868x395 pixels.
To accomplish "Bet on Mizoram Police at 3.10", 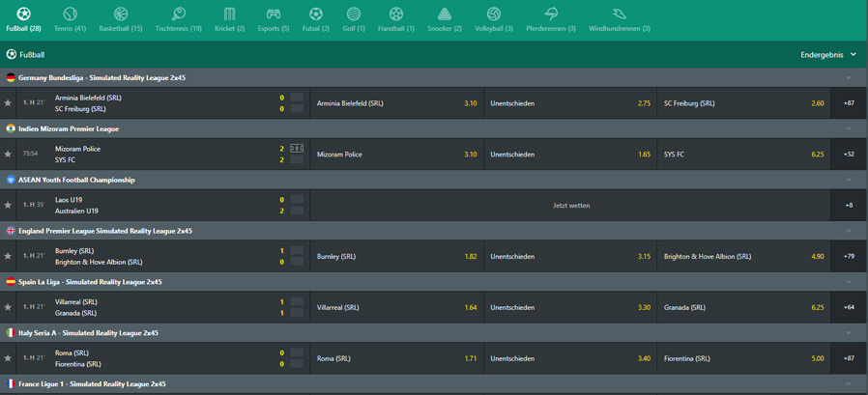I will coord(397,155).
